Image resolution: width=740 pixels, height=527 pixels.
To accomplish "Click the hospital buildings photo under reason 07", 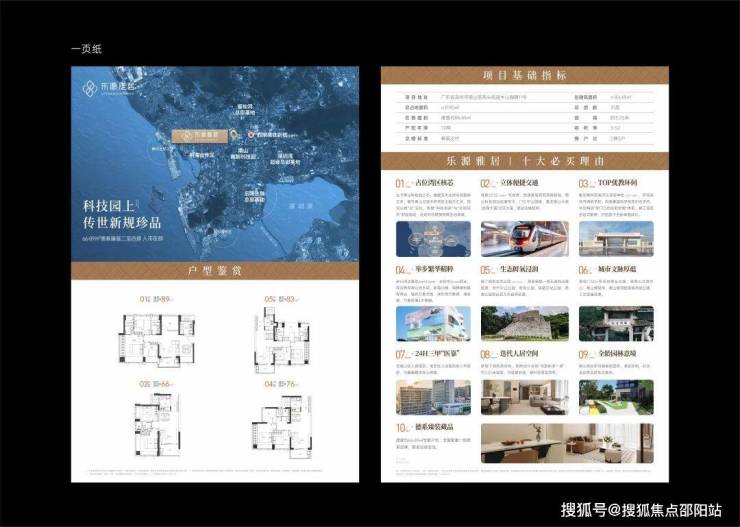I will click(x=432, y=397).
